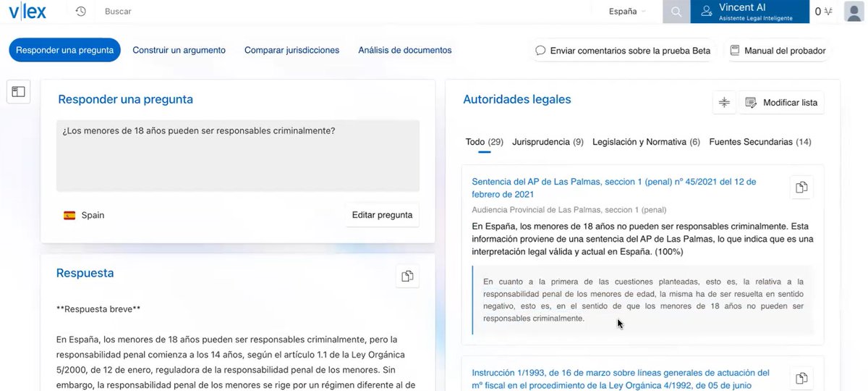Click the magnifier search button
This screenshot has width=868, height=391.
(x=676, y=12)
